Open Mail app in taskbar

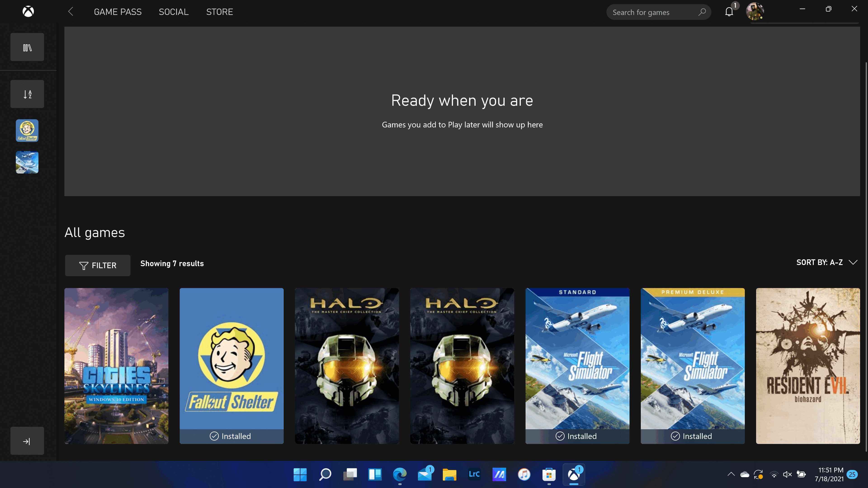pyautogui.click(x=425, y=474)
